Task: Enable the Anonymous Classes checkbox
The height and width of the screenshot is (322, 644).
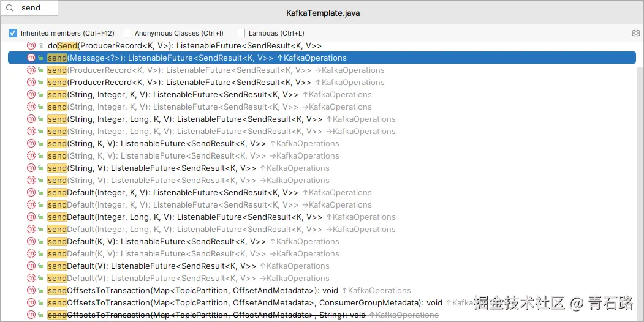Action: (x=126, y=33)
